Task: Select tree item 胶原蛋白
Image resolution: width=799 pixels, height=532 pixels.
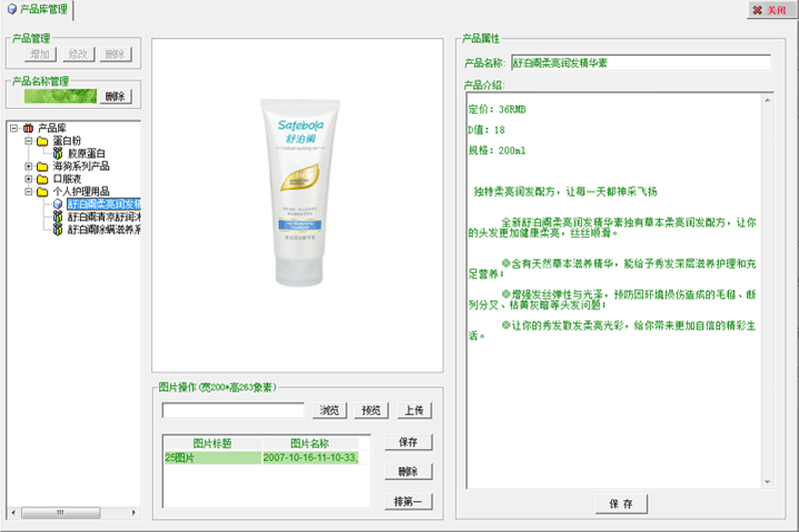Action: 87,154
